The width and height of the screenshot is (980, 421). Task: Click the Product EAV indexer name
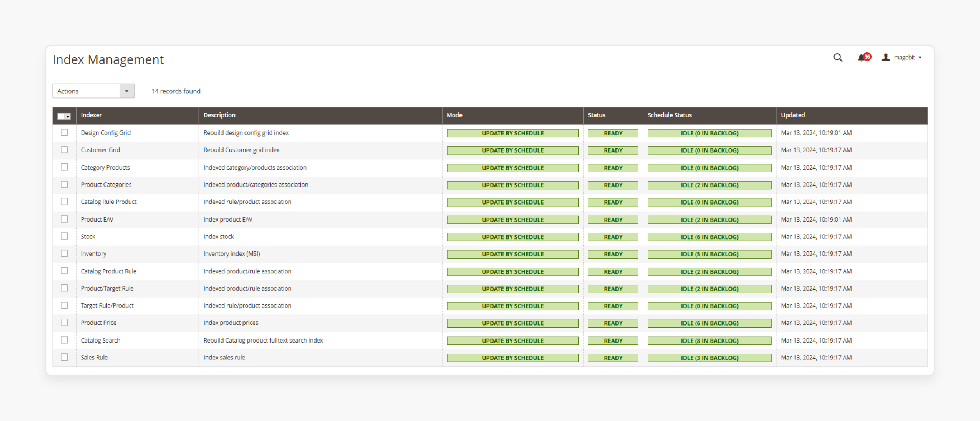[97, 220]
